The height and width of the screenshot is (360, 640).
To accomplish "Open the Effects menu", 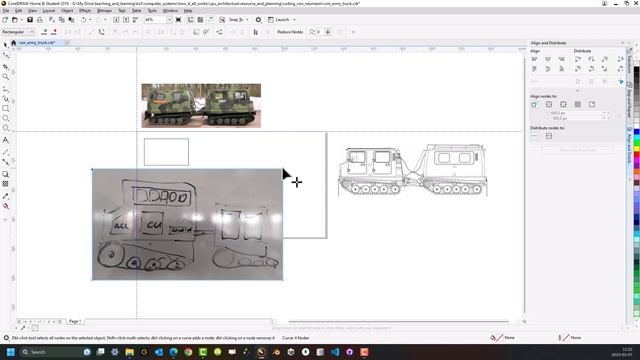I will tap(85, 11).
